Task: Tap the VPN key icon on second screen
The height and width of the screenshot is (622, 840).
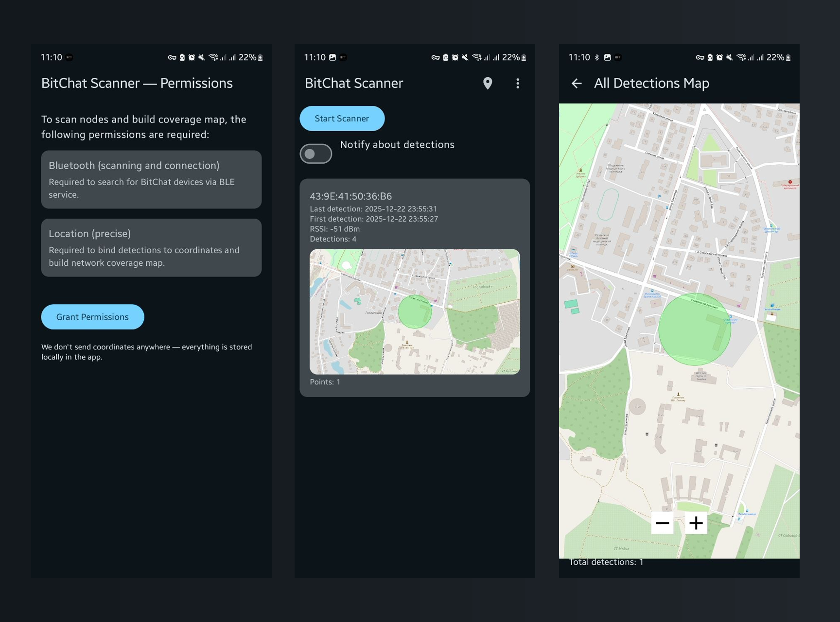Action: point(436,57)
